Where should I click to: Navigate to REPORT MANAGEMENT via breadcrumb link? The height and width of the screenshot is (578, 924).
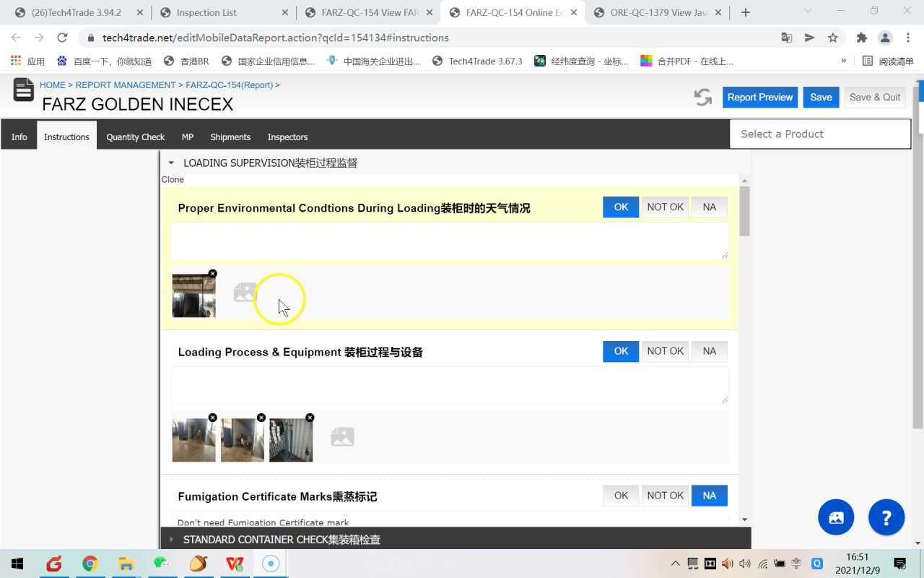[126, 85]
